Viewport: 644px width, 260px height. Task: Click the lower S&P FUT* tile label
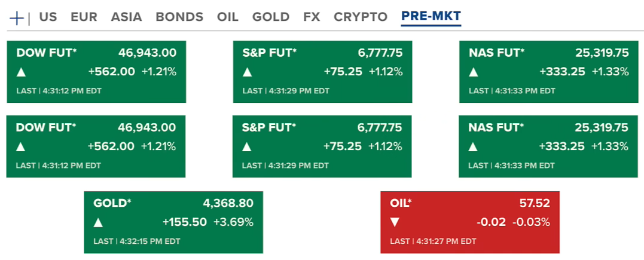(269, 127)
